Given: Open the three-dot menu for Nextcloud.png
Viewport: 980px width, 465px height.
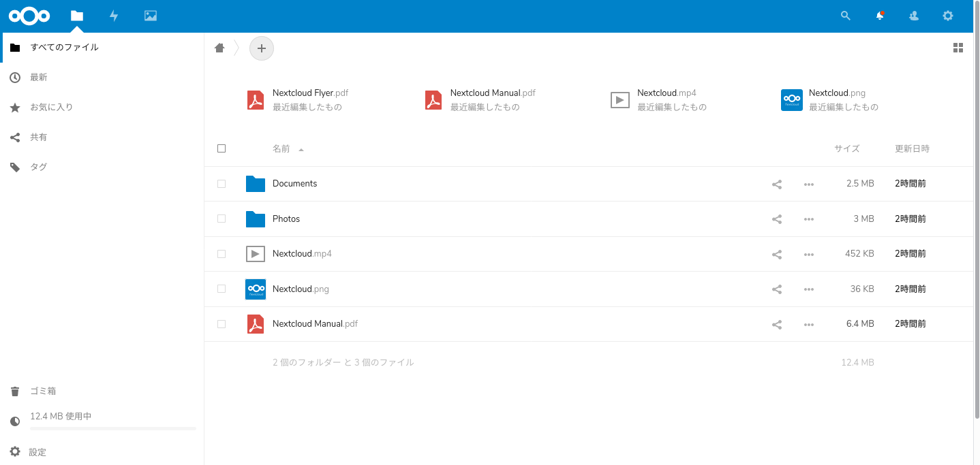Looking at the screenshot, I should click(808, 289).
